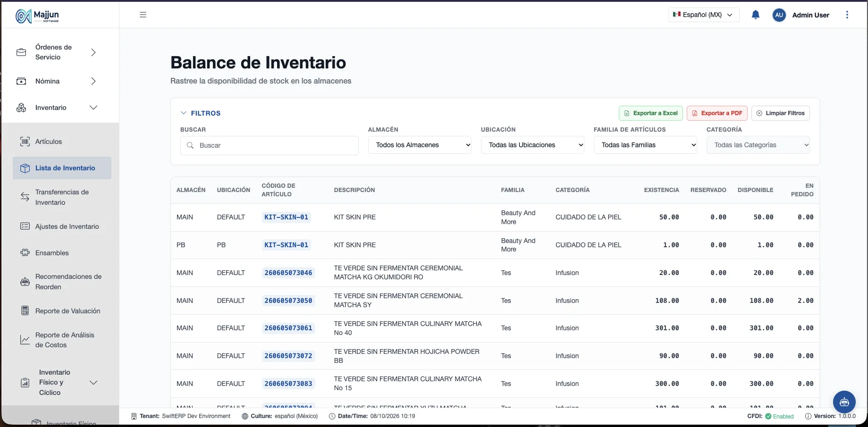This screenshot has width=868, height=427.
Task: Click the Reporte de Valuación calculator icon
Action: click(25, 311)
